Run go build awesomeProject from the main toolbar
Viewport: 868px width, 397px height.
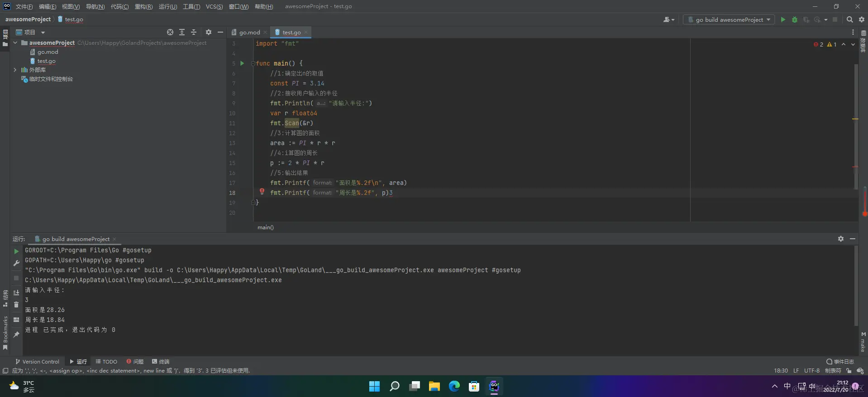(x=783, y=19)
